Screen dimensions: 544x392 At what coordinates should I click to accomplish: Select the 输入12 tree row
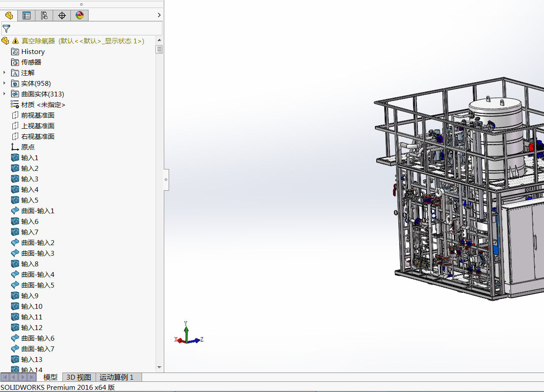click(27, 328)
